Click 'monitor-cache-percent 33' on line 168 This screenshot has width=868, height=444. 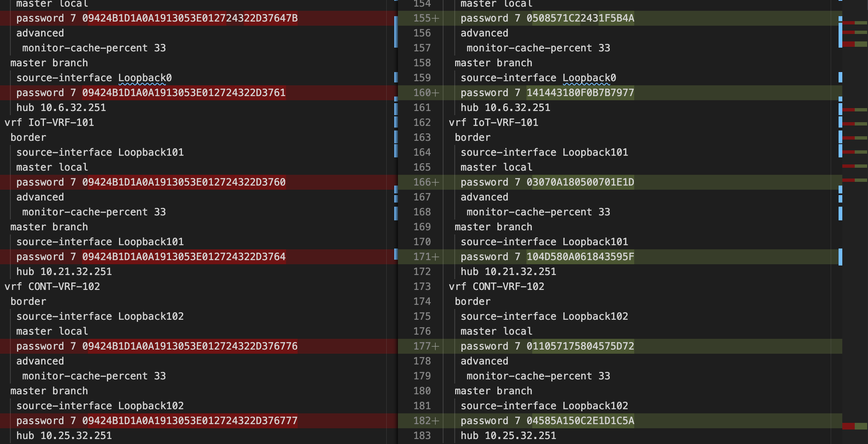[538, 212]
